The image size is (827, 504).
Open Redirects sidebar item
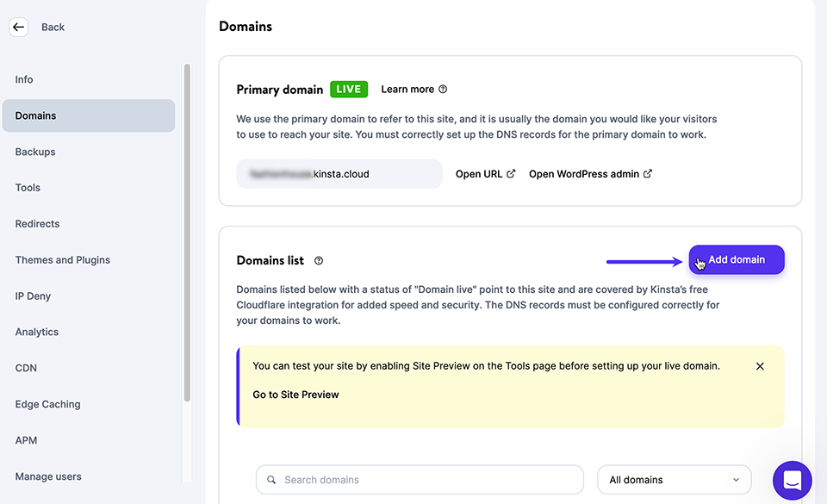(x=37, y=224)
